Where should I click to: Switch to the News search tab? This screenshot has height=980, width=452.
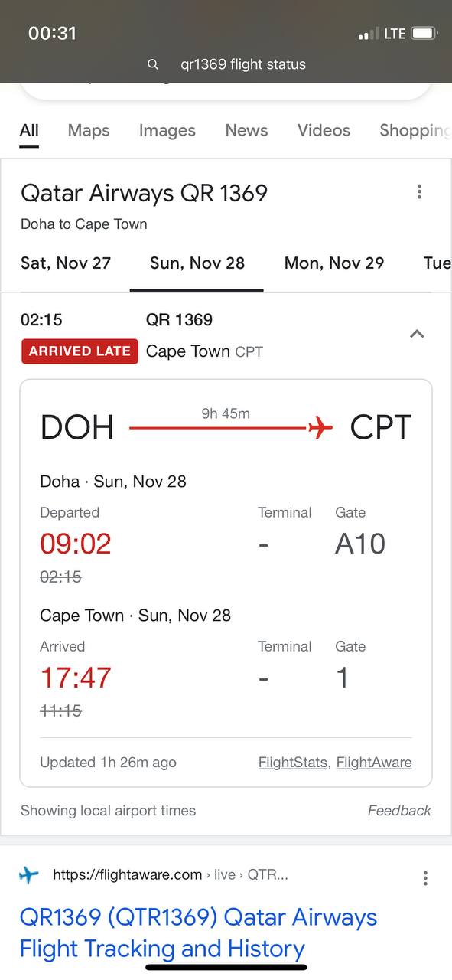click(x=246, y=130)
